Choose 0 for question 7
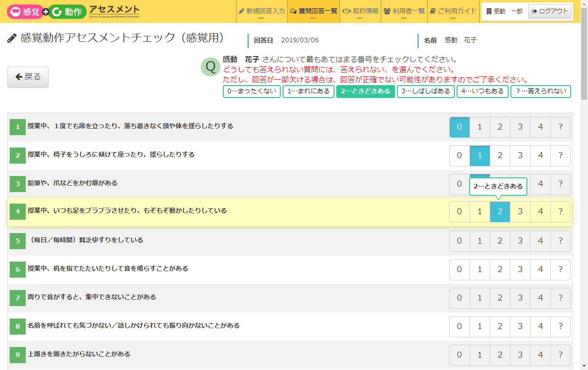 pyautogui.click(x=459, y=298)
